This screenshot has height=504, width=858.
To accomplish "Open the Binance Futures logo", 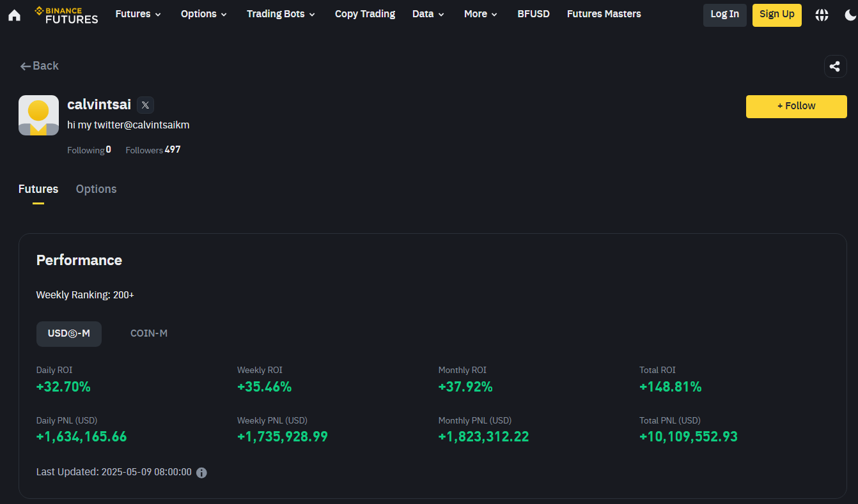I will [66, 15].
